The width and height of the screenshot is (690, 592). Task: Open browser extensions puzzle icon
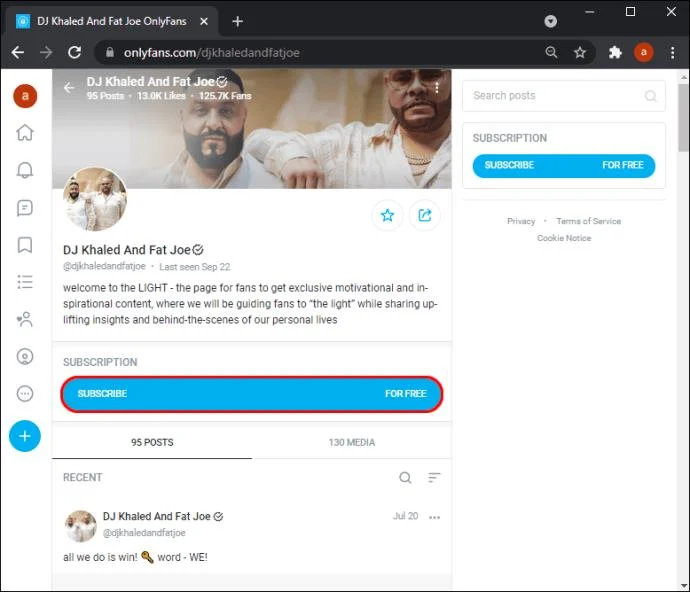pyautogui.click(x=615, y=52)
